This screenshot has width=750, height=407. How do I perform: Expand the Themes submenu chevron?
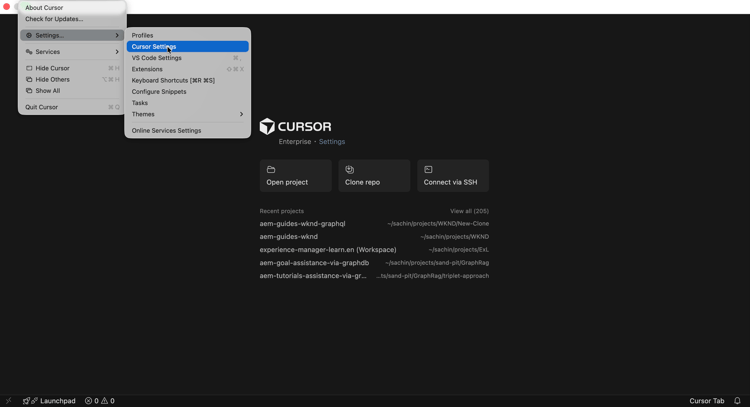[x=241, y=114]
